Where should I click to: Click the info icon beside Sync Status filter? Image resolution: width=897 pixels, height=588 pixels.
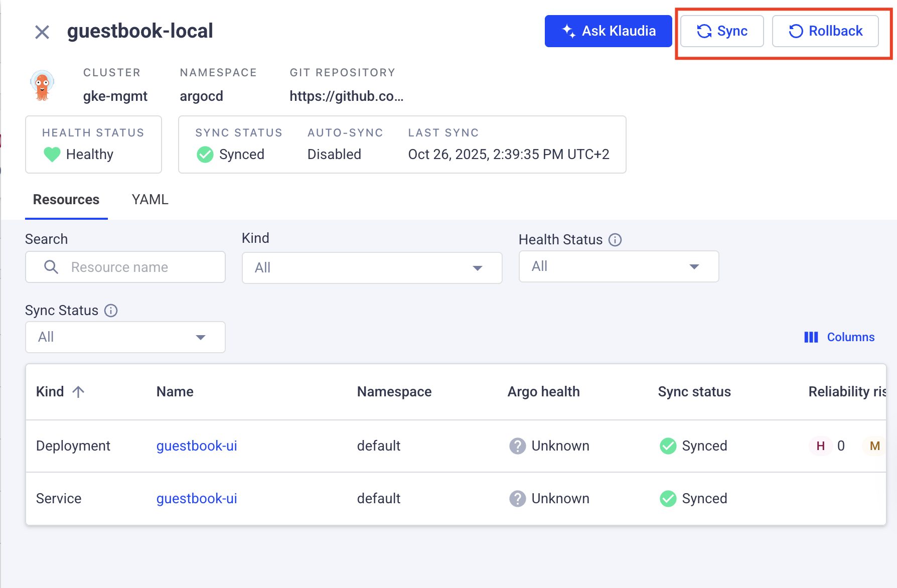tap(111, 311)
